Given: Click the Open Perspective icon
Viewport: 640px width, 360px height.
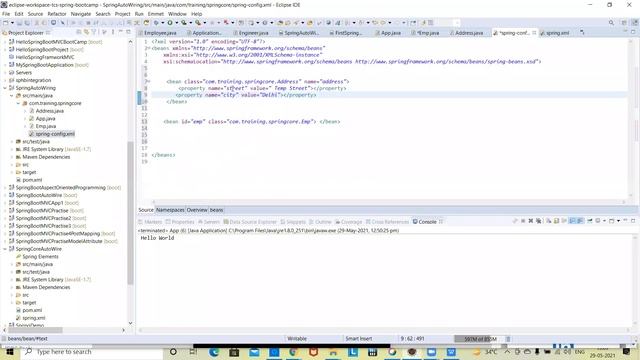Looking at the screenshot, I should pos(624,23).
